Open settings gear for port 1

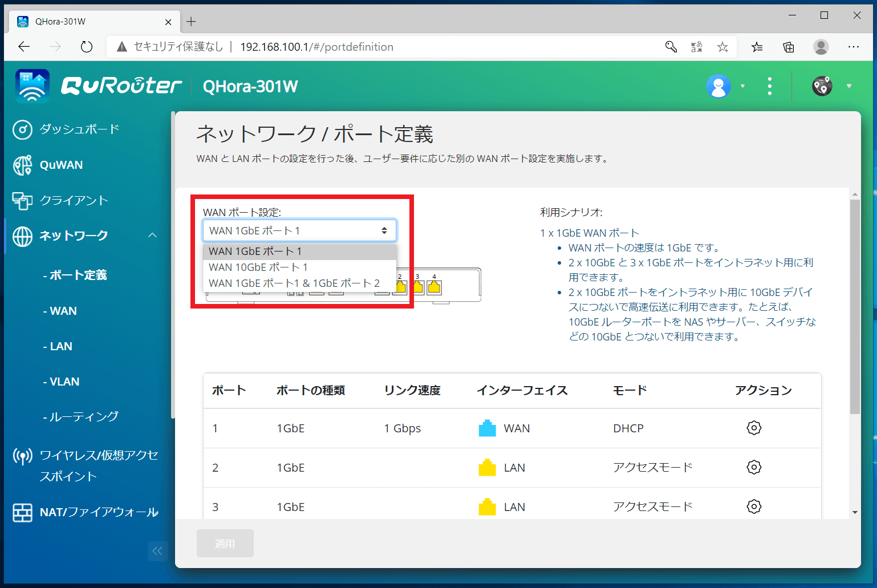coord(754,428)
